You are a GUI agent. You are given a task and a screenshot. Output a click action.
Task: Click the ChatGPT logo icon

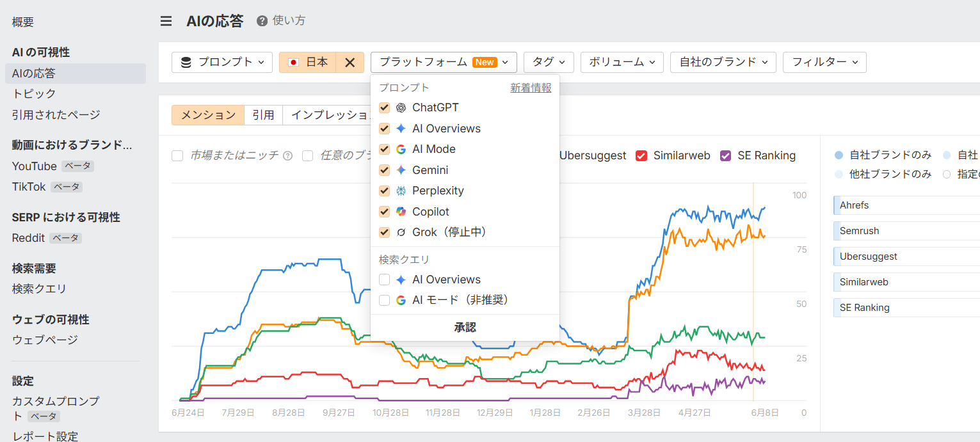401,107
